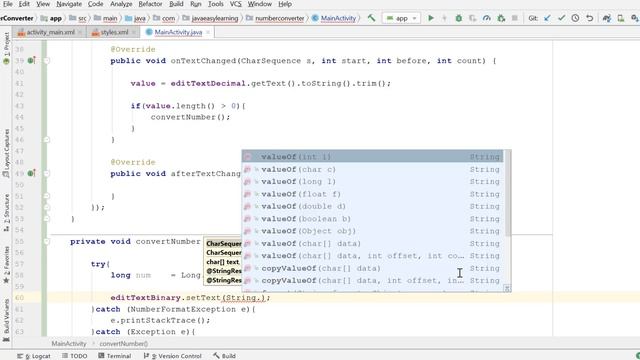This screenshot has height=360, width=640.
Task: Click the Apply Changes lightning icon
Action: (x=444, y=18)
